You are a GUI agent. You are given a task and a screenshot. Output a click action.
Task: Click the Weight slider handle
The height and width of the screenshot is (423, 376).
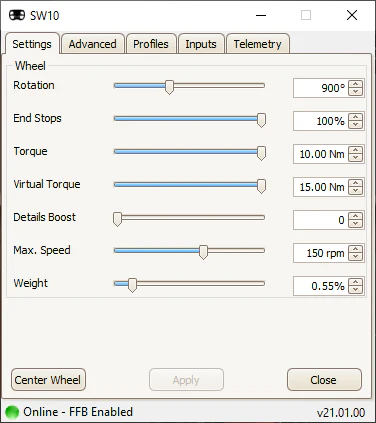click(x=132, y=285)
